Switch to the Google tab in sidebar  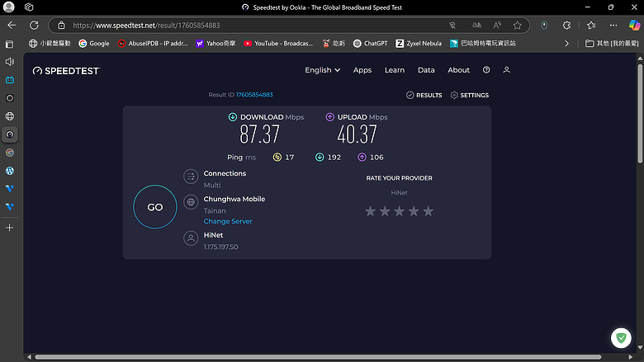9,153
